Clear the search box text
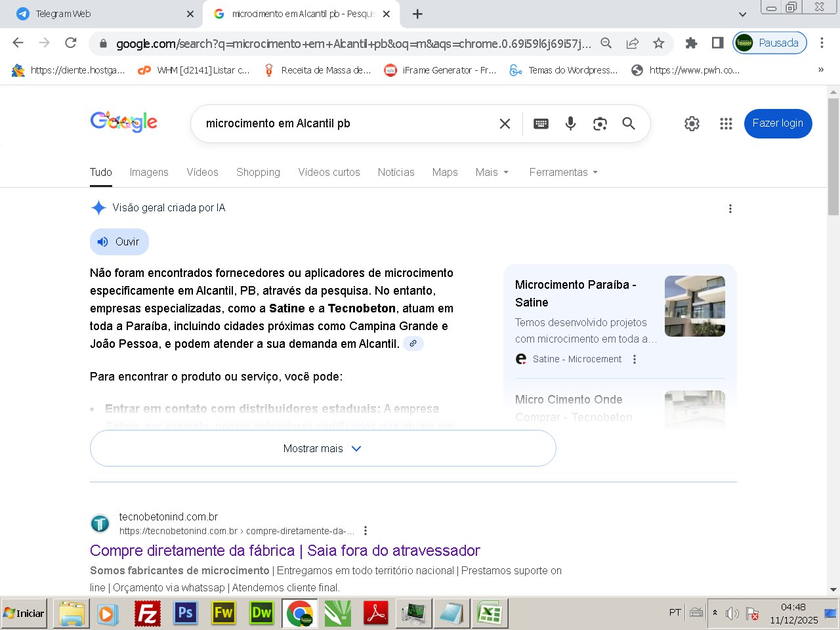This screenshot has width=840, height=630. [x=505, y=123]
